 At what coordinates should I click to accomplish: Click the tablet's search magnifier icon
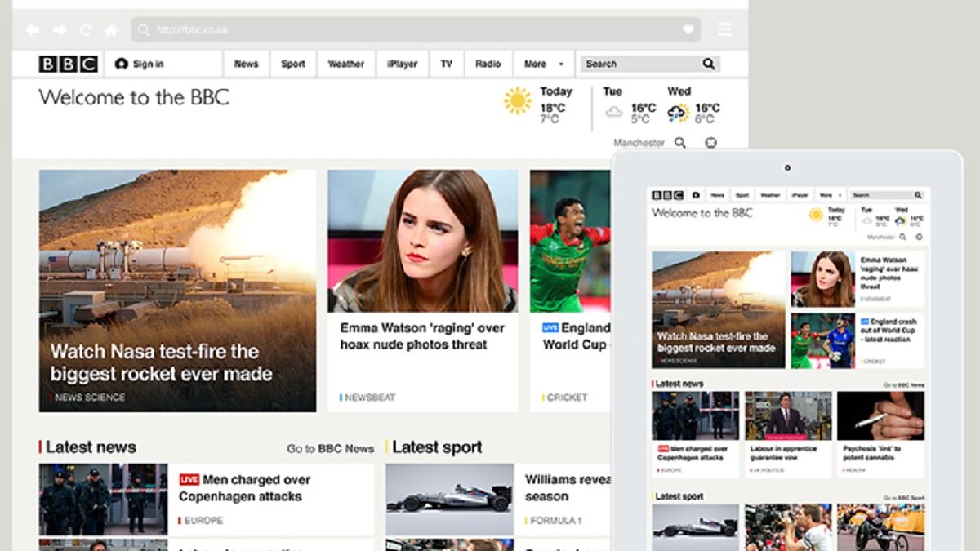pyautogui.click(x=918, y=195)
